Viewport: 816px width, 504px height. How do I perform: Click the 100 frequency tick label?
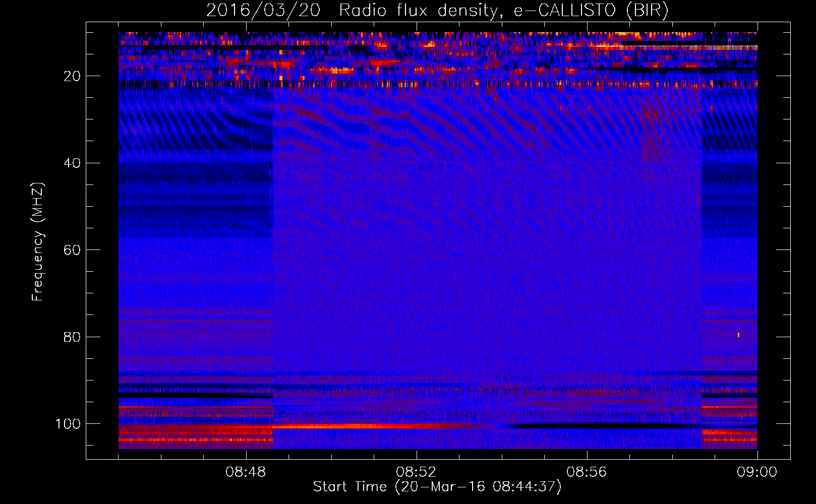click(68, 424)
